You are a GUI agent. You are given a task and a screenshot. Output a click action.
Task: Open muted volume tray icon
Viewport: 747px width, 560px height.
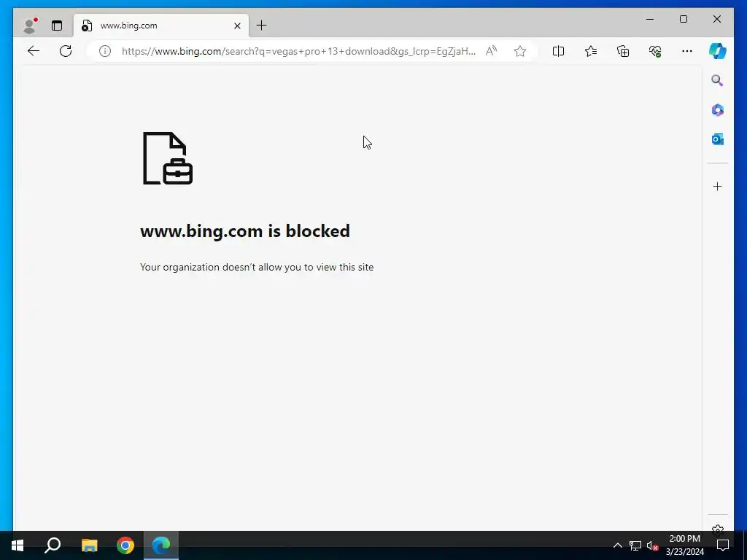[x=652, y=545]
